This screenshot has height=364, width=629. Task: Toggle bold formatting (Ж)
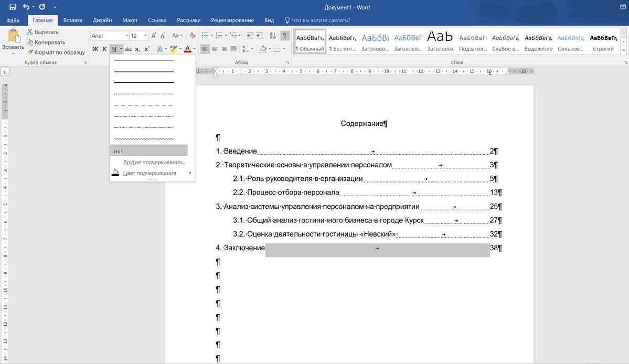(x=95, y=49)
